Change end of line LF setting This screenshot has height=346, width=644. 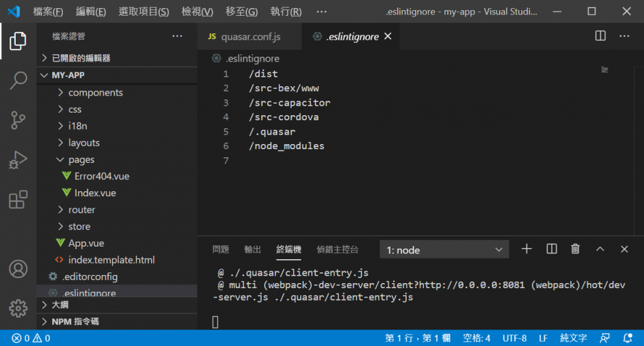click(x=543, y=338)
